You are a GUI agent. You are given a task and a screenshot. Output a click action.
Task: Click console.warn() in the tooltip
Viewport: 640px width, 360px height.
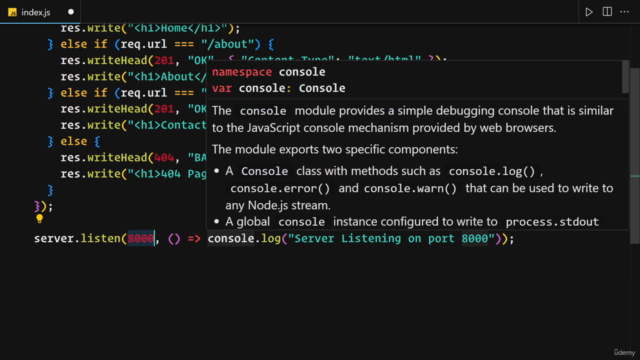coord(410,189)
